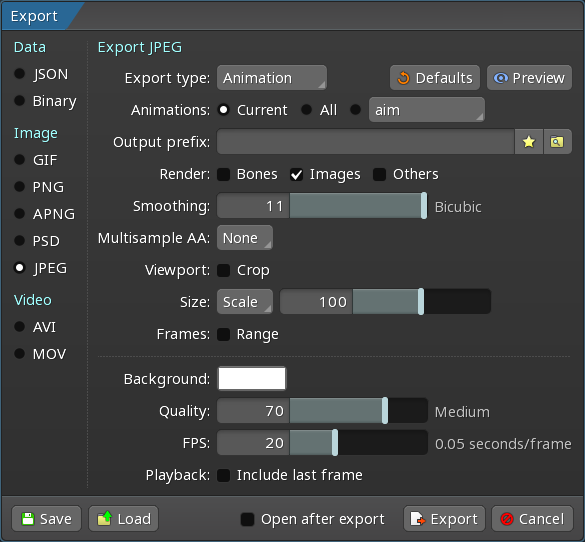Open the Export type Animation dropdown
The width and height of the screenshot is (585, 542).
coord(272,78)
